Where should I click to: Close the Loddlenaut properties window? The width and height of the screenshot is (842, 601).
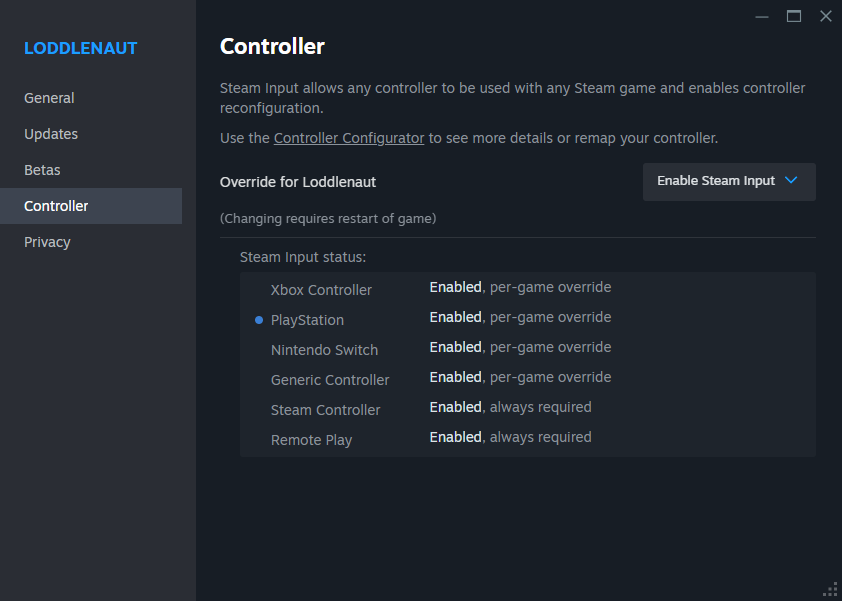point(825,16)
